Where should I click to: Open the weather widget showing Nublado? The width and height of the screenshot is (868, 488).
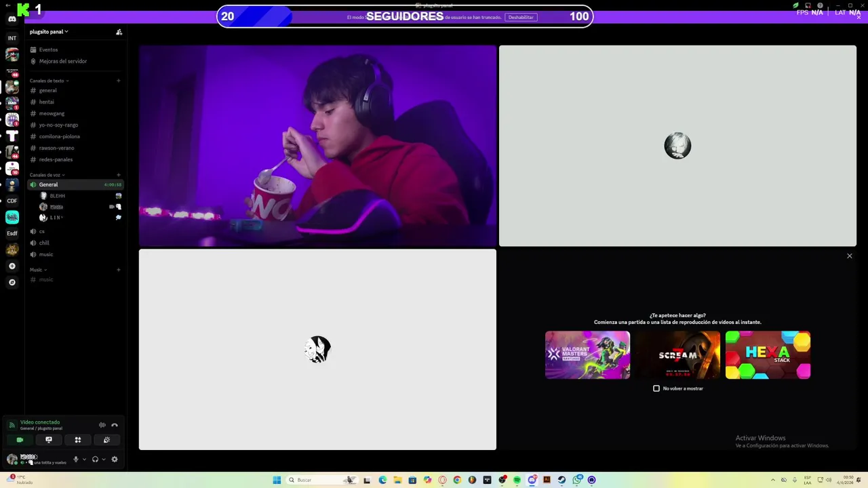[x=19, y=480]
